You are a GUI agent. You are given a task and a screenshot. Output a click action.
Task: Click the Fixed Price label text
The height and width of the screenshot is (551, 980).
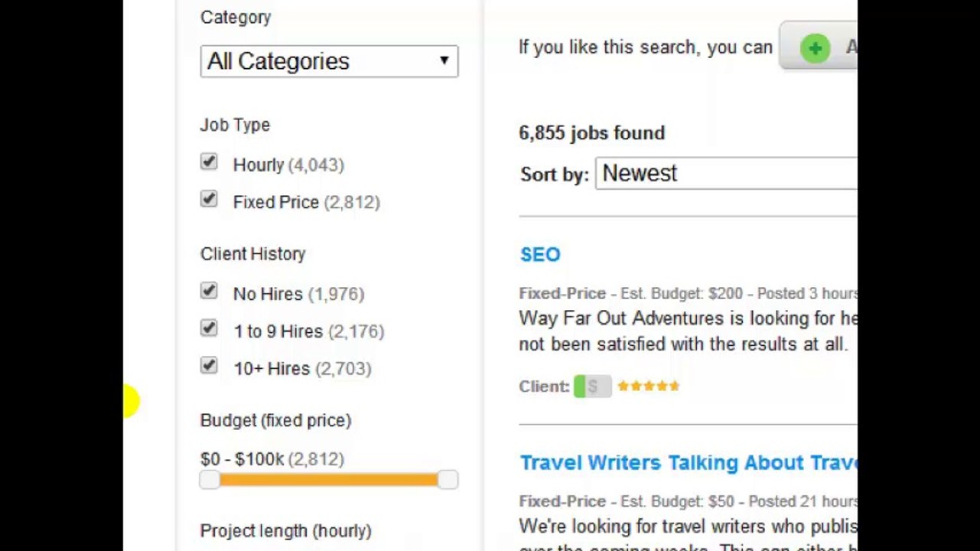(x=276, y=202)
